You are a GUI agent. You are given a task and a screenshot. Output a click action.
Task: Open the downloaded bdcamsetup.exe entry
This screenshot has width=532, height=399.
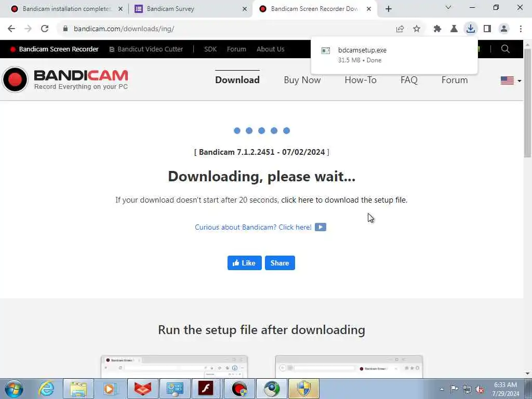[394, 55]
